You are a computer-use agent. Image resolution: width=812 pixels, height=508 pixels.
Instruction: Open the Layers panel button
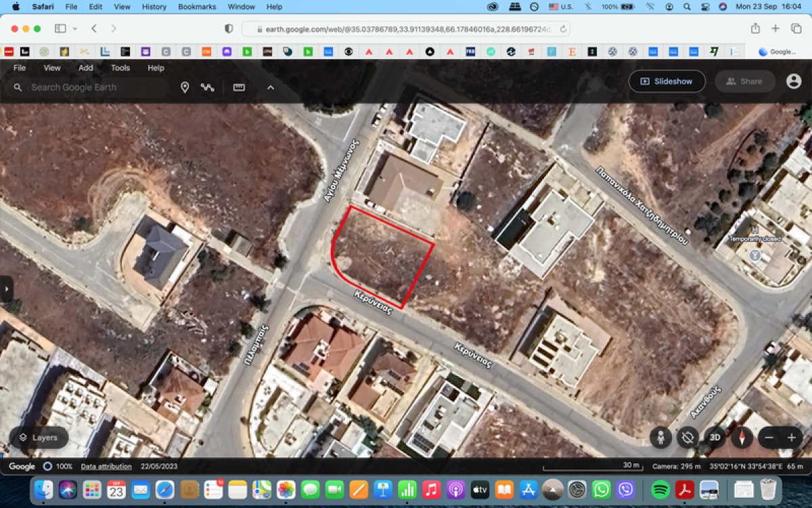tap(39, 438)
